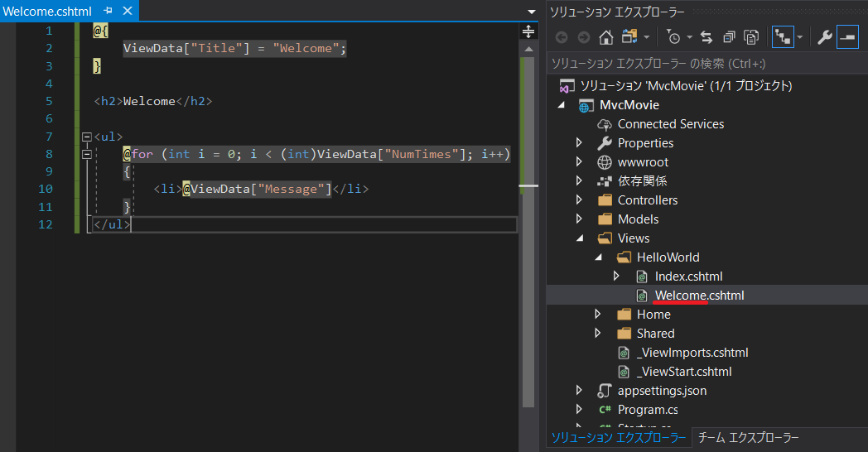
Task: Click the "NumTimes" string in the for loop
Action: click(422, 154)
